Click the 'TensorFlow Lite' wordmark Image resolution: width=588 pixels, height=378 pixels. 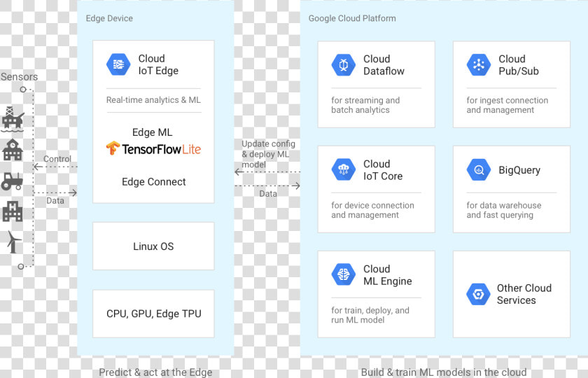coord(161,149)
